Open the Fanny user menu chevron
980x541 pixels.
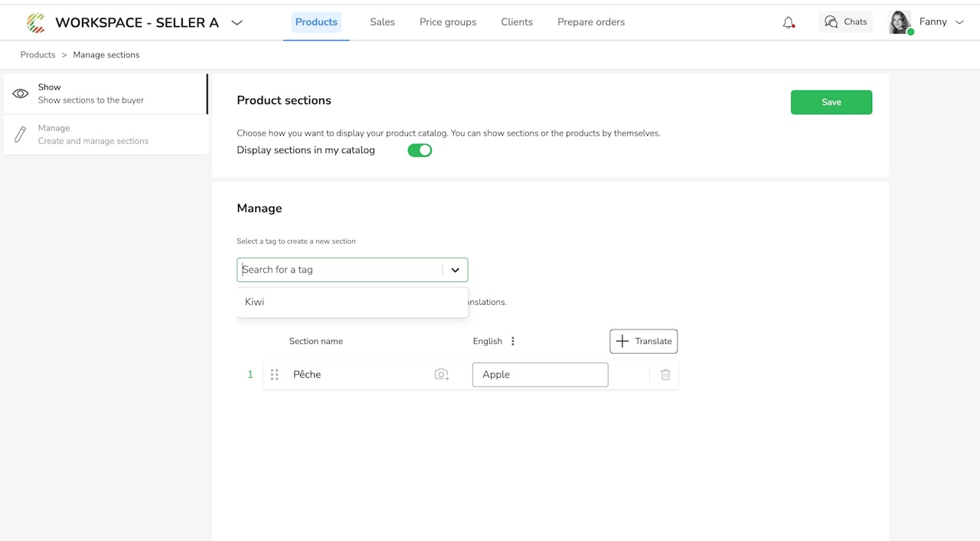tap(959, 22)
